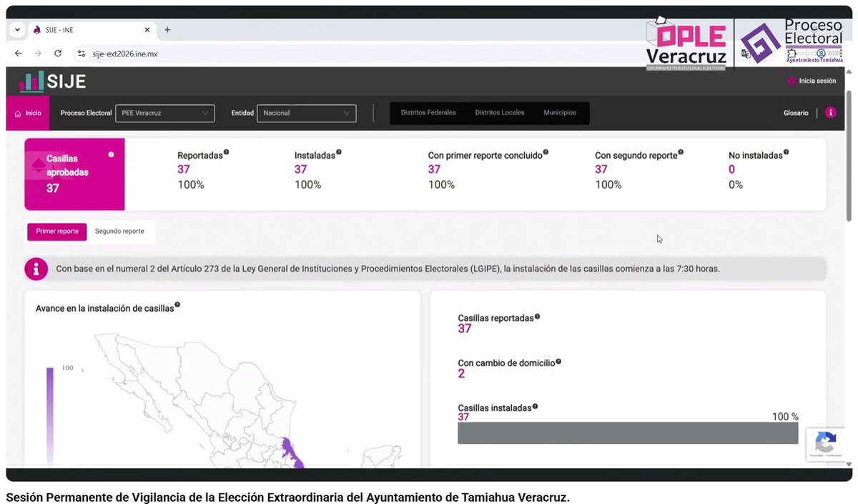Screen dimensions: 858x504
Task: Open the pink information icon next to Glosario
Action: pyautogui.click(x=829, y=113)
